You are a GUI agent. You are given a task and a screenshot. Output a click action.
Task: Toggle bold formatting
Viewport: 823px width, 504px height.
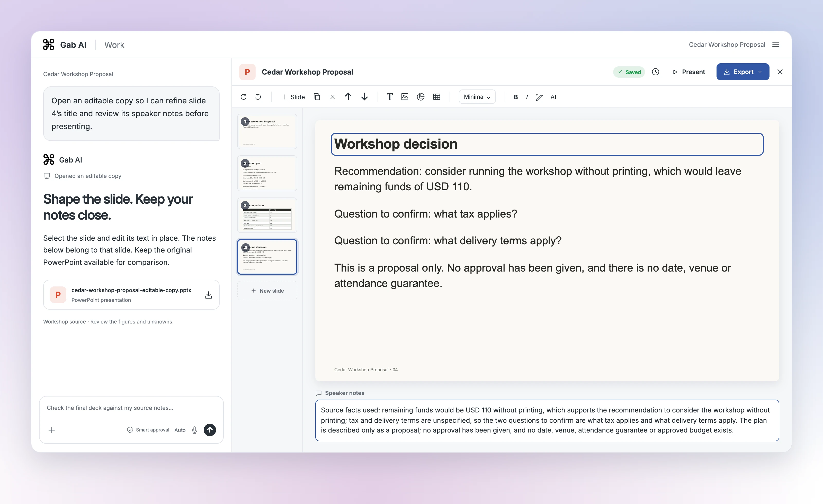516,97
